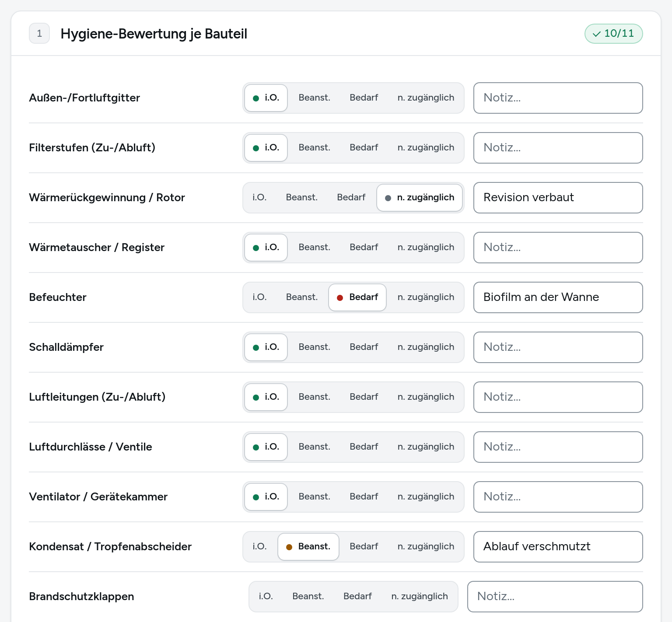Viewport: 672px width, 622px height.
Task: Choose Beanst. for Befeuchter
Action: pyautogui.click(x=302, y=297)
